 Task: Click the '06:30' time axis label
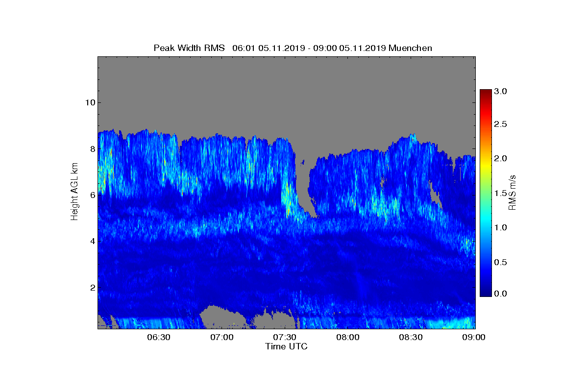tap(158, 337)
